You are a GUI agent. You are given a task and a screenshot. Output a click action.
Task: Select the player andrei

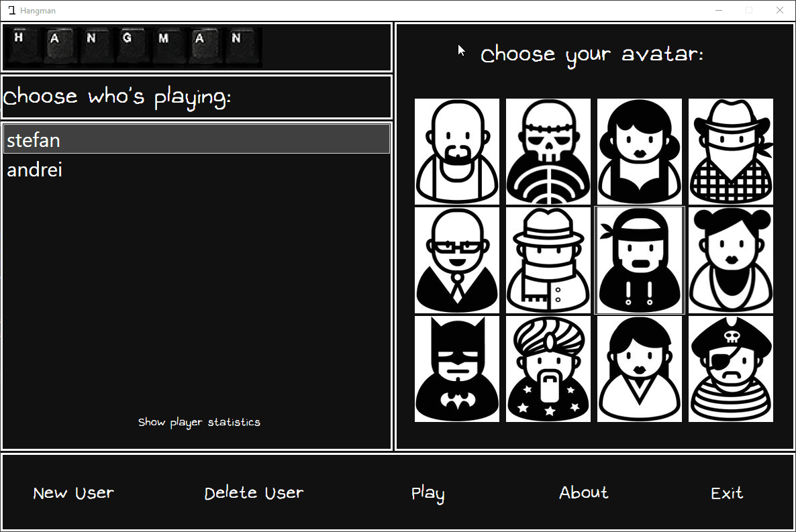pos(34,169)
